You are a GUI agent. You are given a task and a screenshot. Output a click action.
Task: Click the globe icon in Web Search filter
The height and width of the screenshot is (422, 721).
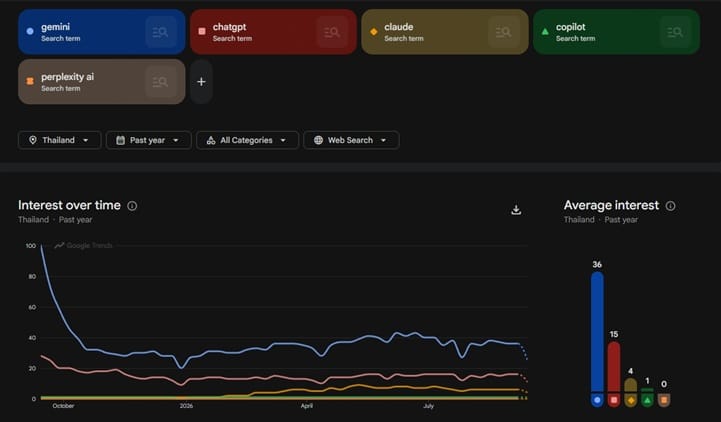click(318, 140)
